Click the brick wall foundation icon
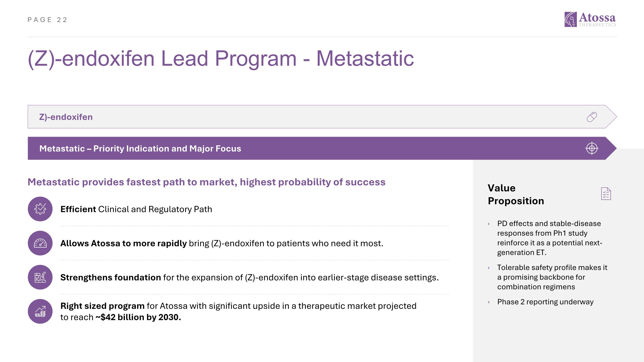This screenshot has height=362, width=644. pyautogui.click(x=40, y=277)
